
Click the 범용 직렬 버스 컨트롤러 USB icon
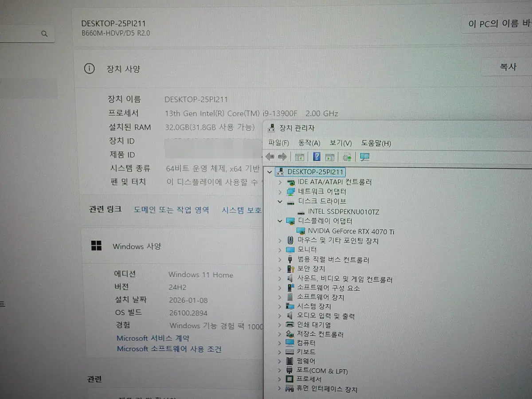point(290,260)
